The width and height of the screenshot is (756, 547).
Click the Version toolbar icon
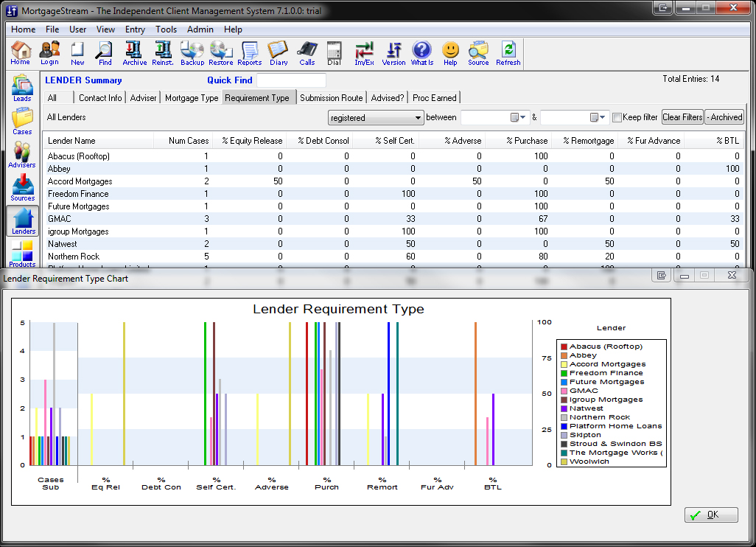point(394,53)
